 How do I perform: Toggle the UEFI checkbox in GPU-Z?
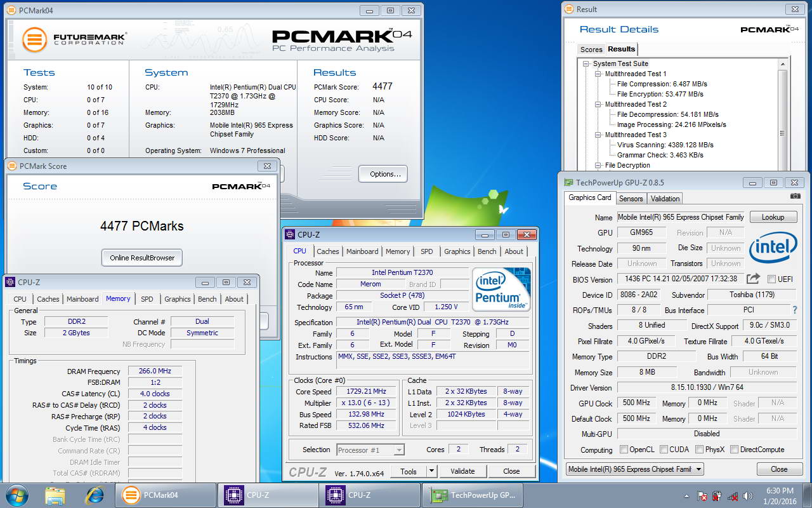[x=771, y=279]
